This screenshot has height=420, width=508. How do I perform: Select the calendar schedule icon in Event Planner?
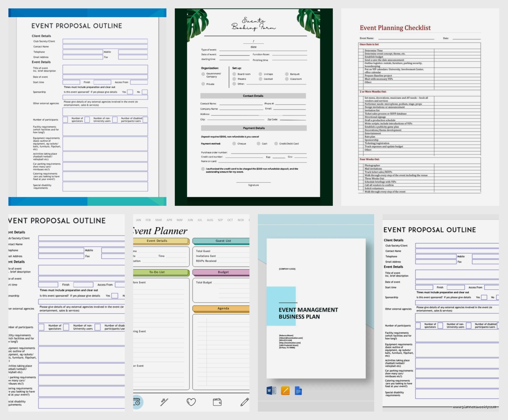click(x=137, y=402)
